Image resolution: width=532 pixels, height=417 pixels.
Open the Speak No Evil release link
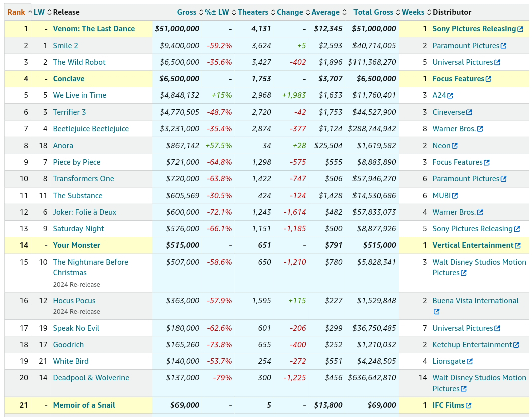click(x=76, y=328)
